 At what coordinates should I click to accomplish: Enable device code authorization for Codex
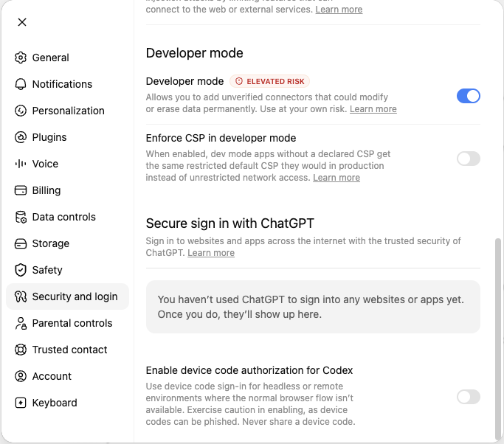(469, 397)
